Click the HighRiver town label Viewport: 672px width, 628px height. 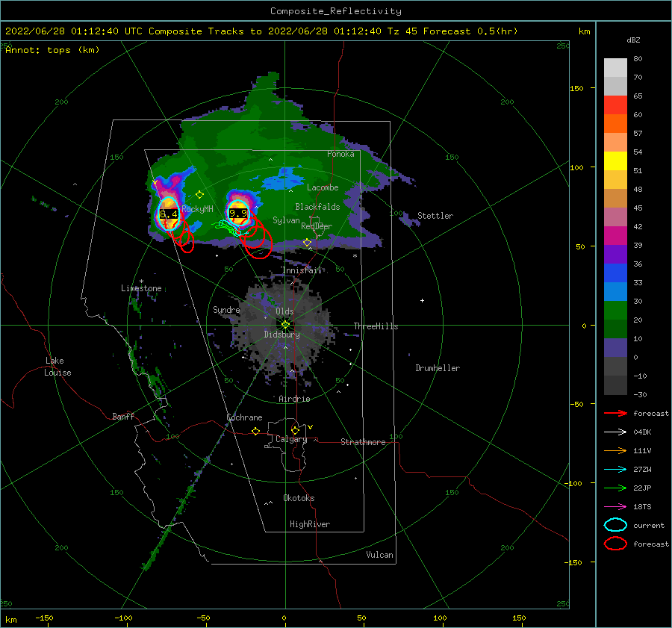coord(310,524)
